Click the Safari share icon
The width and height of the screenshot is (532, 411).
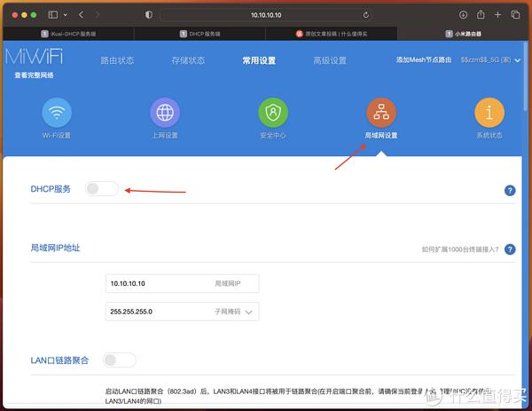tap(481, 15)
